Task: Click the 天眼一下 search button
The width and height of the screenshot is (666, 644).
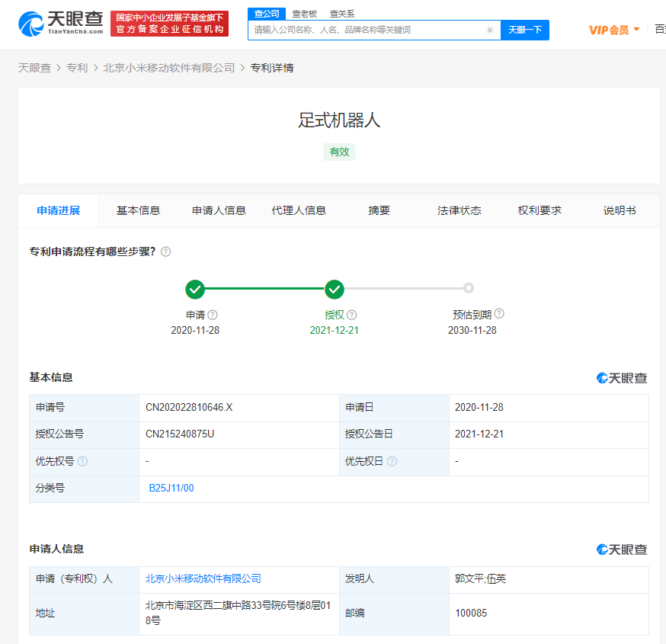Action: coord(525,30)
